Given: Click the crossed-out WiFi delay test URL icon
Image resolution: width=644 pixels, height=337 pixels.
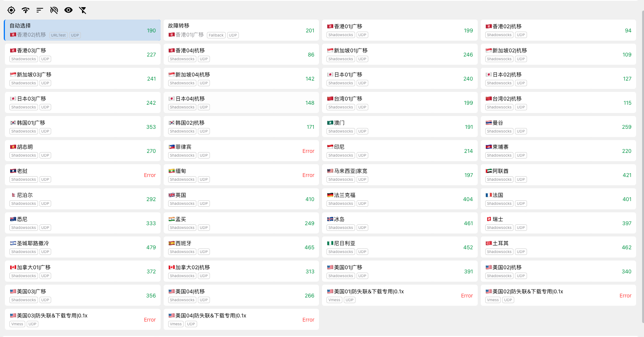Looking at the screenshot, I should [x=54, y=10].
